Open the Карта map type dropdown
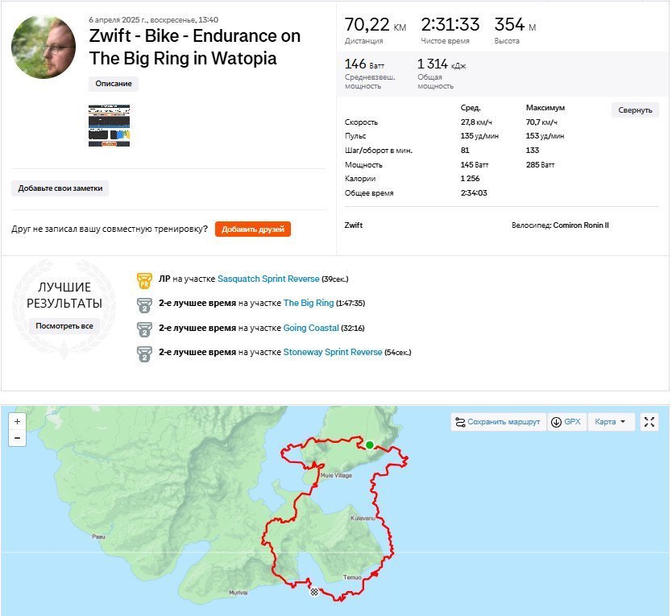 pos(610,422)
